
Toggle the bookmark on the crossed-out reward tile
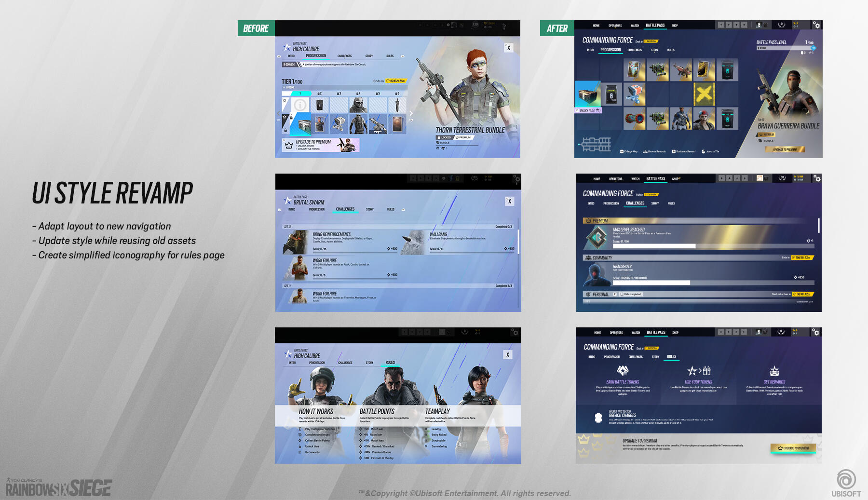(704, 94)
